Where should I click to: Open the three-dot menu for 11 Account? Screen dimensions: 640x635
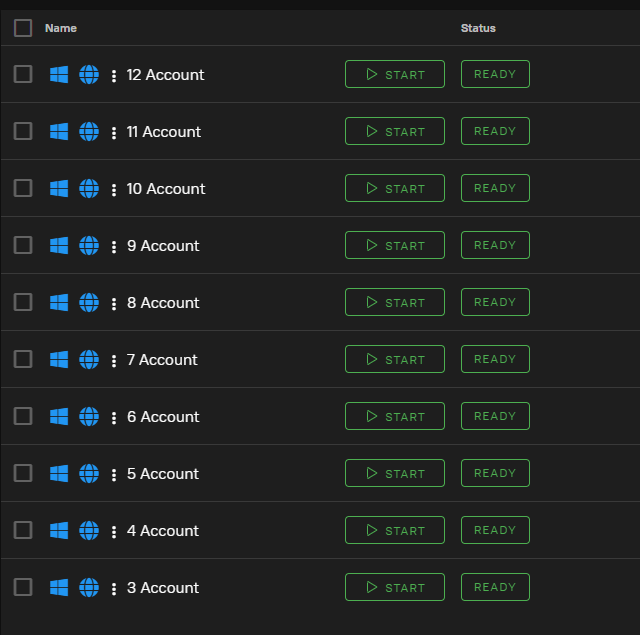click(x=114, y=133)
